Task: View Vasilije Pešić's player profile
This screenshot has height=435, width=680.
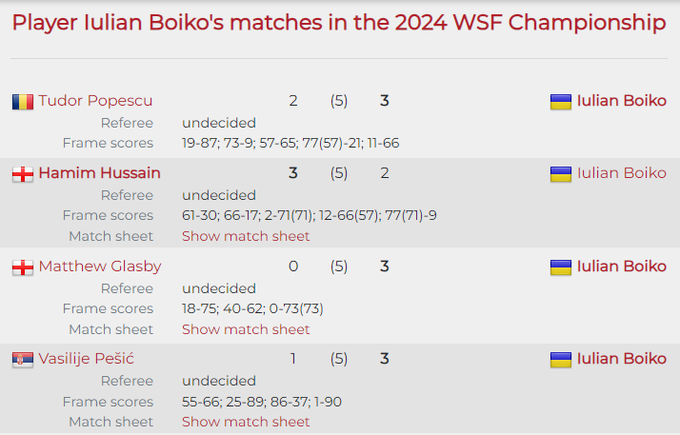Action: [87, 359]
